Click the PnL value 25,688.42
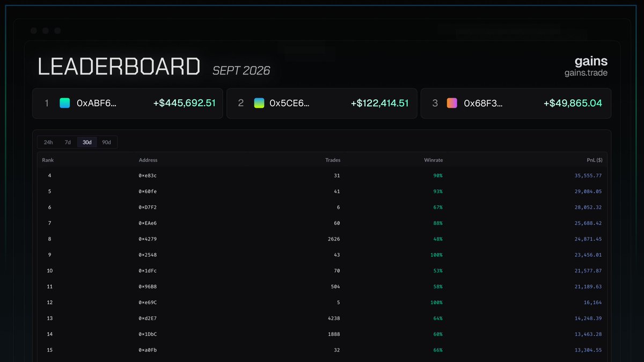This screenshot has height=362, width=644. point(588,223)
